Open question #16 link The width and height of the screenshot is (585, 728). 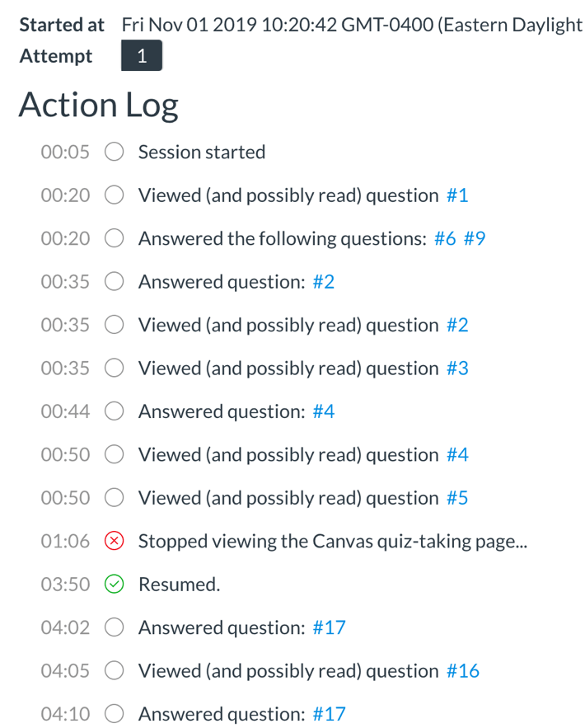(463, 670)
